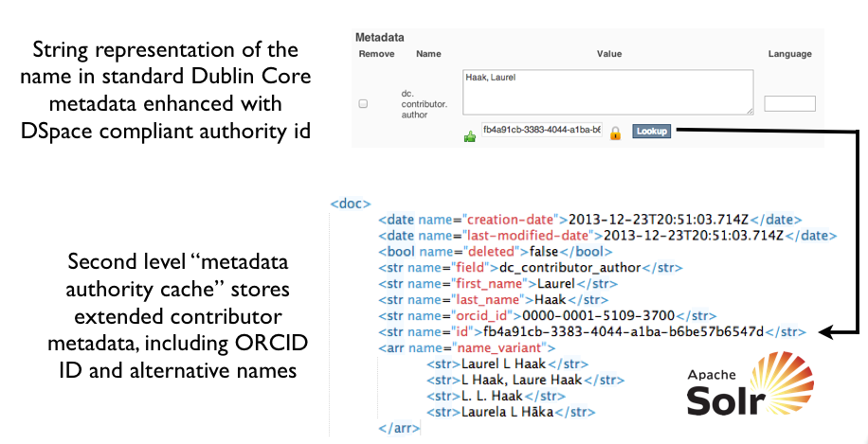The image size is (868, 444).
Task: Grab the resize handle of the value text area
Action: pos(749,111)
